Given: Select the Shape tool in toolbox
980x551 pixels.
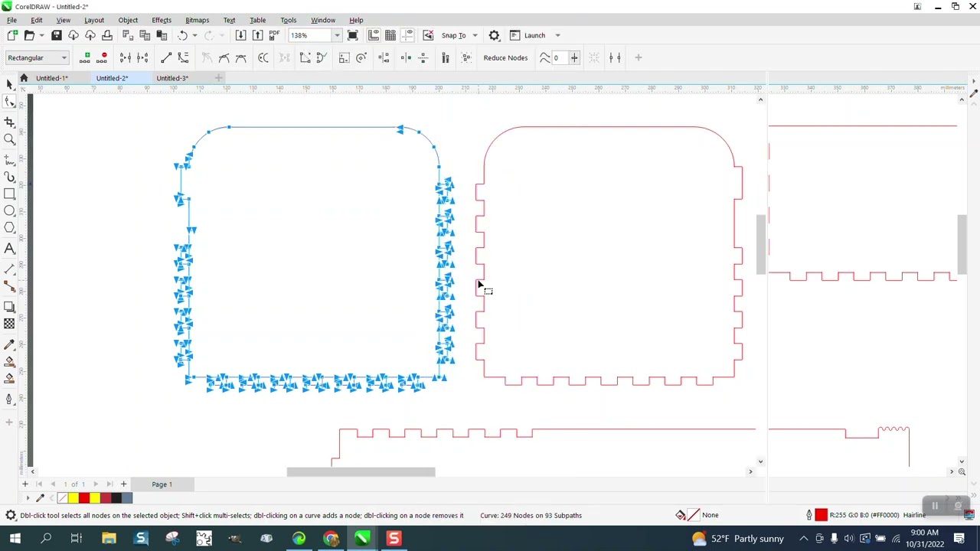Looking at the screenshot, I should 9,102.
